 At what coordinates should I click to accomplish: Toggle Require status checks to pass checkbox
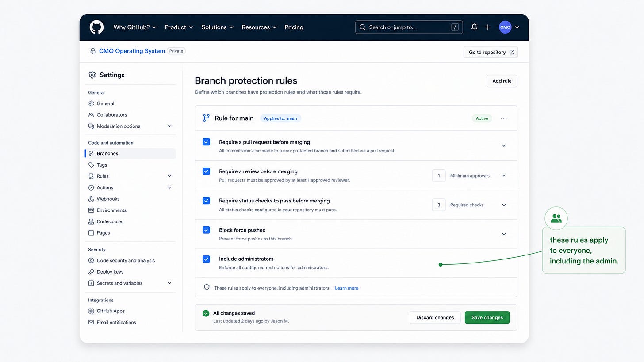tap(206, 201)
